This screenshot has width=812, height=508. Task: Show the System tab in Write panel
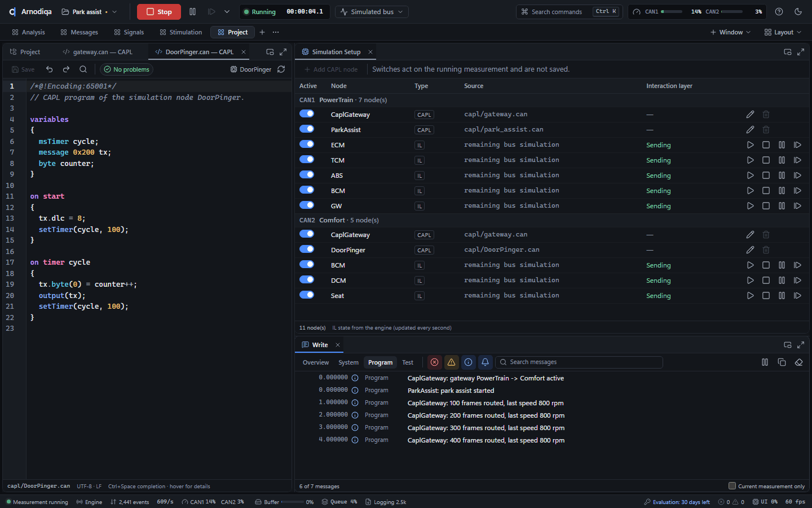(348, 362)
